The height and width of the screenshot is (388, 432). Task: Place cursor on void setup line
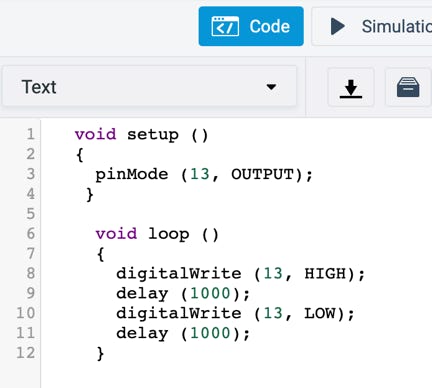pos(141,135)
